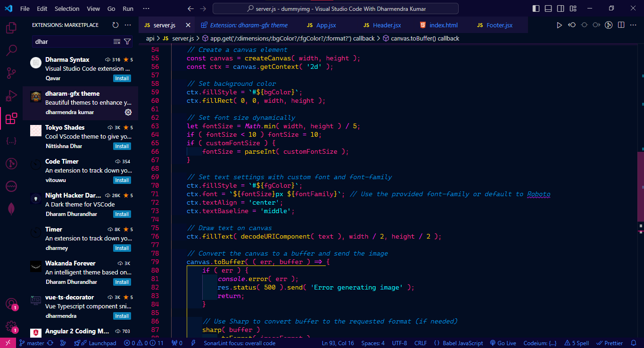Open Views and More Actions in Extensions header
Screen dimensions: 644x348
[x=128, y=25]
